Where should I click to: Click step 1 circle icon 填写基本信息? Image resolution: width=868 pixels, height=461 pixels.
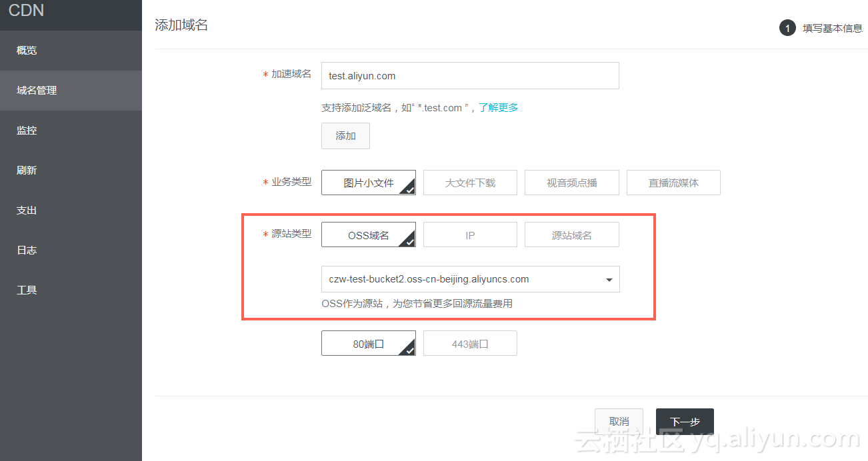(787, 28)
